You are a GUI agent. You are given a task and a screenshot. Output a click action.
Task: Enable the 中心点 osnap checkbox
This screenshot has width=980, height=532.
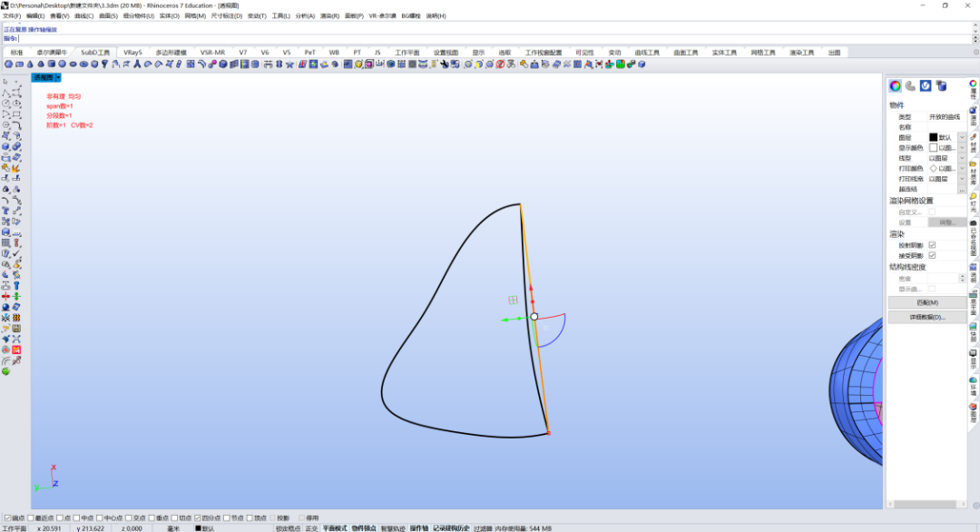100,518
